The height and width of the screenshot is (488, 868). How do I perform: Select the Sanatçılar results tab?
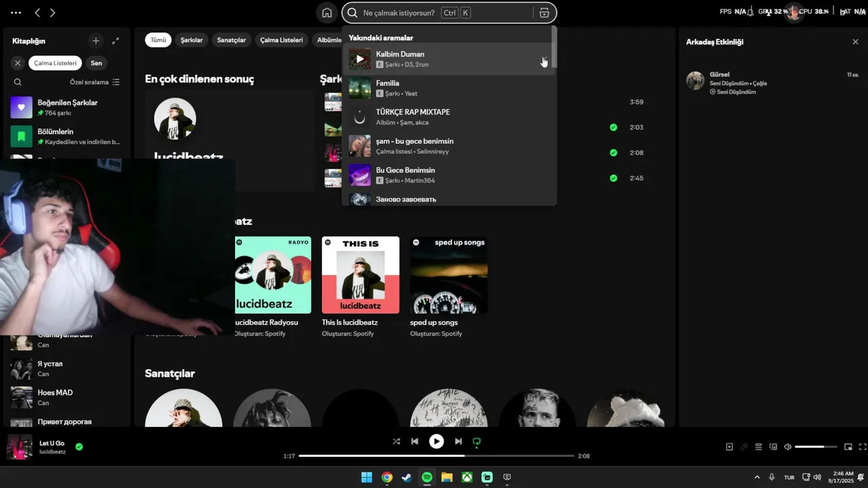point(231,40)
